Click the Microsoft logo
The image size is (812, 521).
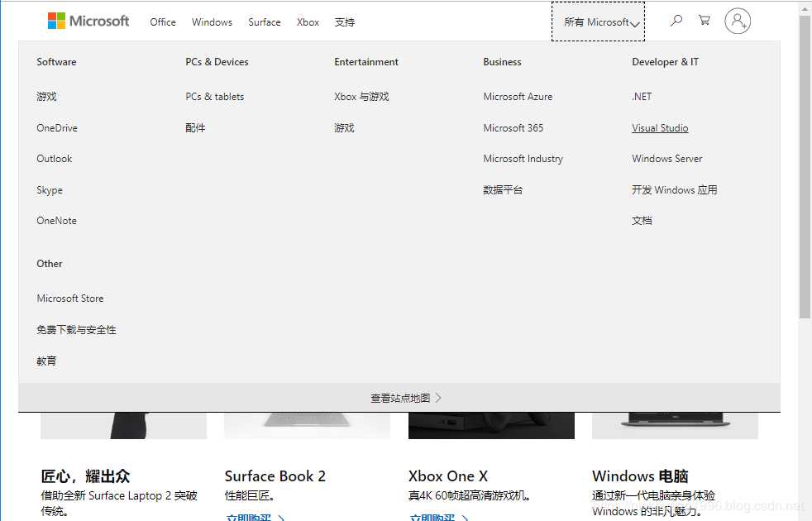(x=88, y=21)
